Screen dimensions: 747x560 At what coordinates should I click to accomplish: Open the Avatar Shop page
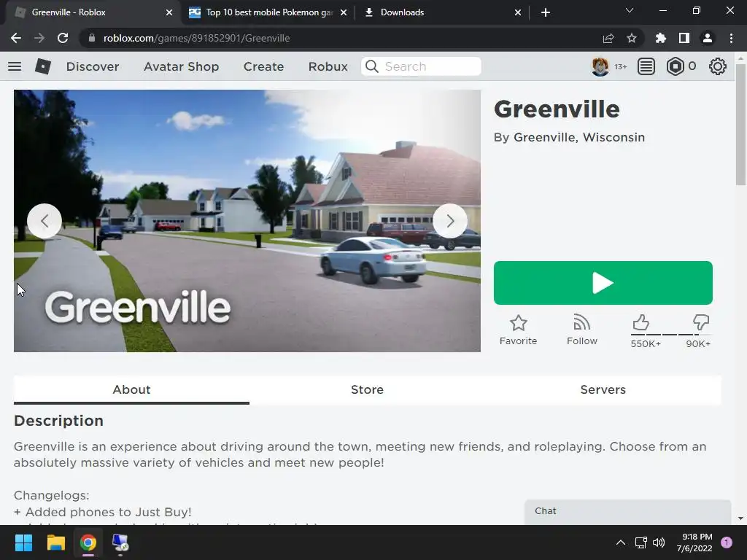(x=181, y=66)
